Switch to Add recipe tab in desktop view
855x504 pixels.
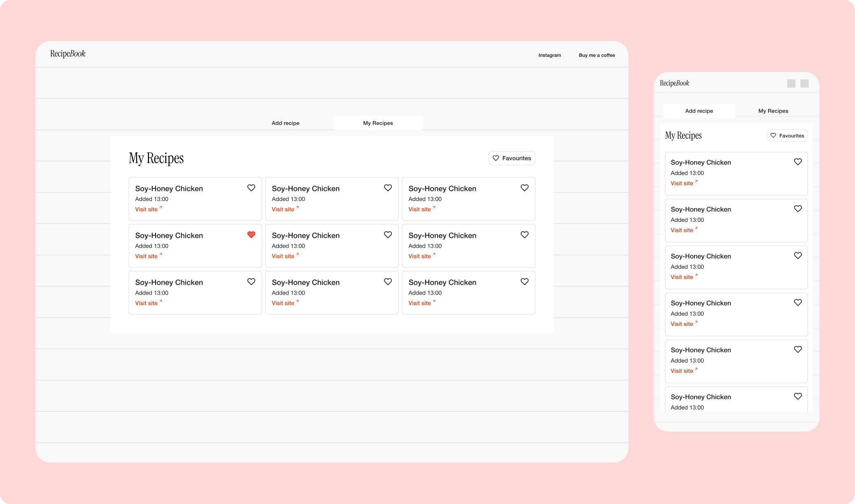click(286, 123)
